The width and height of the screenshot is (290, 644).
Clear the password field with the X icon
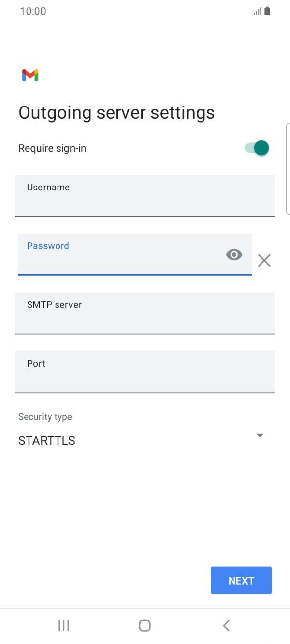[264, 260]
